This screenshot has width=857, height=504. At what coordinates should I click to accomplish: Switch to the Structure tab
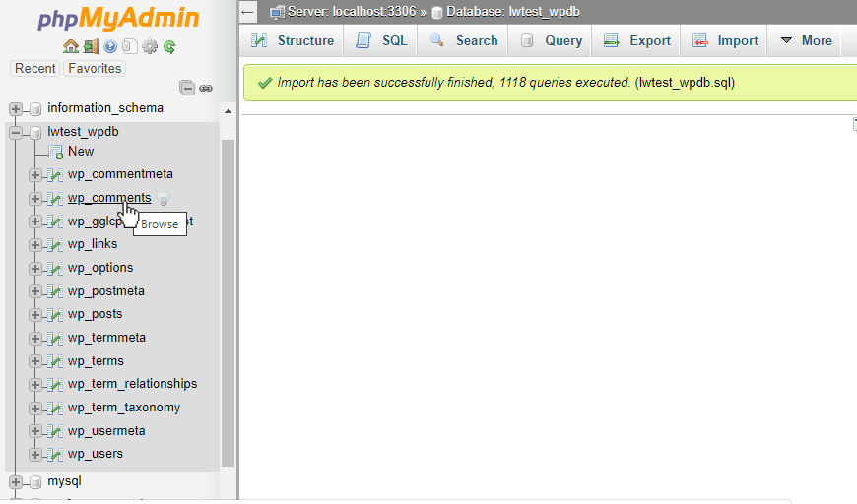(292, 40)
